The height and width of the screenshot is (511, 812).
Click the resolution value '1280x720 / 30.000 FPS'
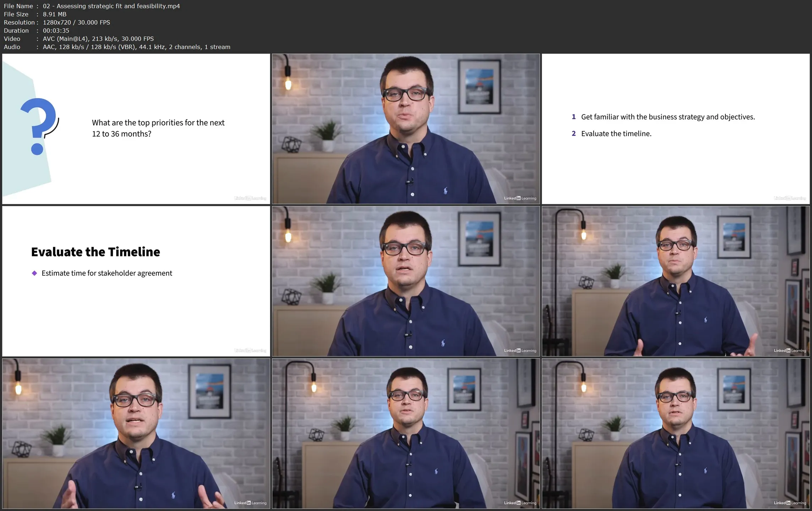[x=76, y=22]
